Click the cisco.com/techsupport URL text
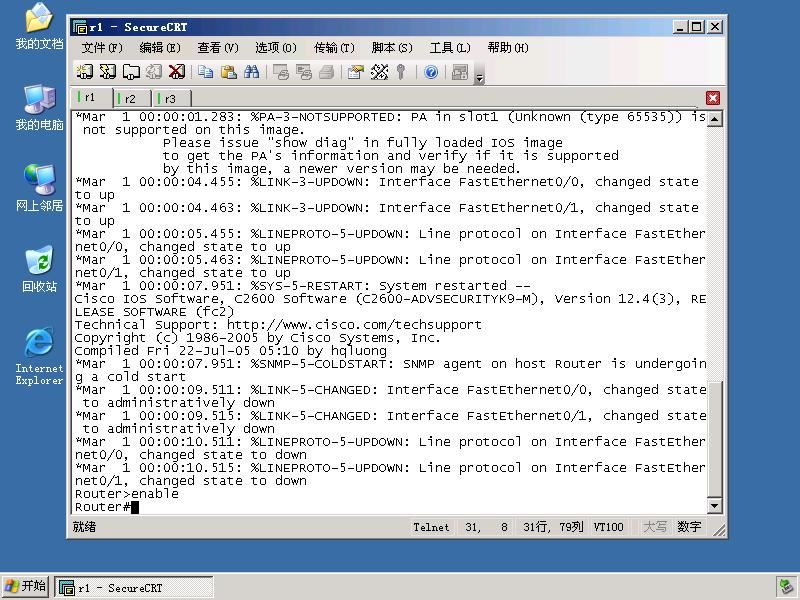Screen dimensions: 800x600 click(354, 325)
